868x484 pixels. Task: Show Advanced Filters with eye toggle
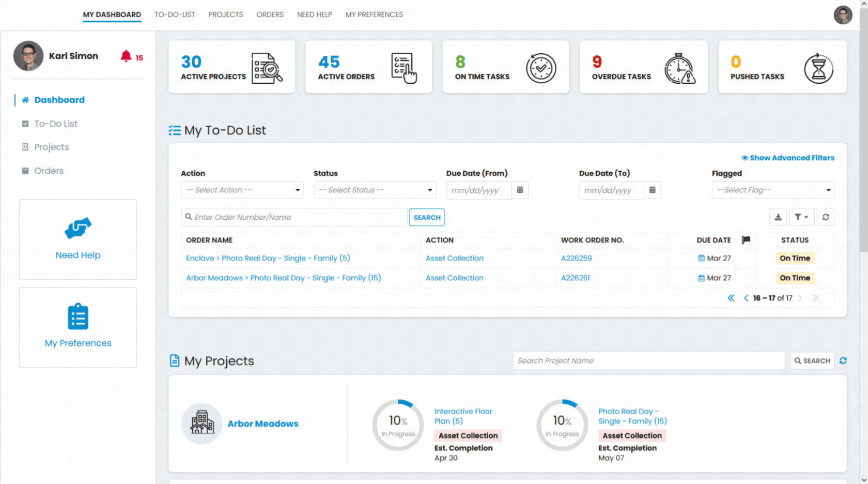(x=787, y=158)
